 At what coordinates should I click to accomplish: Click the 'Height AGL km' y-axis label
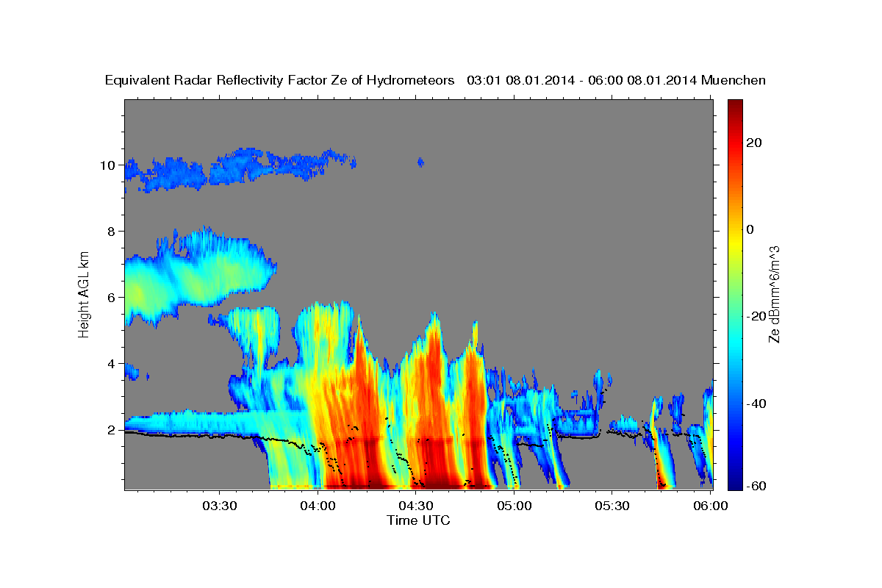coord(84,294)
